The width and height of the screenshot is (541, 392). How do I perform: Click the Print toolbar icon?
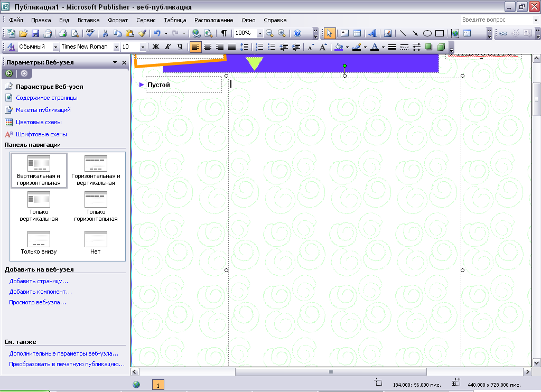pyautogui.click(x=63, y=33)
